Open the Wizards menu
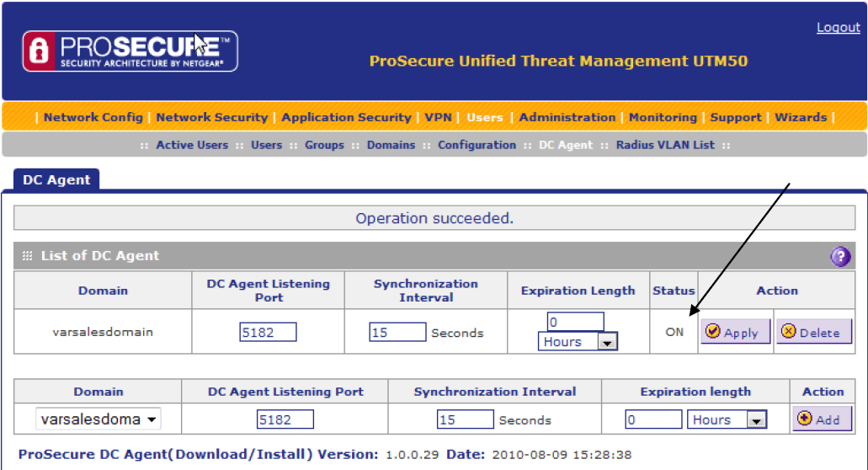This screenshot has width=868, height=470. 801,117
